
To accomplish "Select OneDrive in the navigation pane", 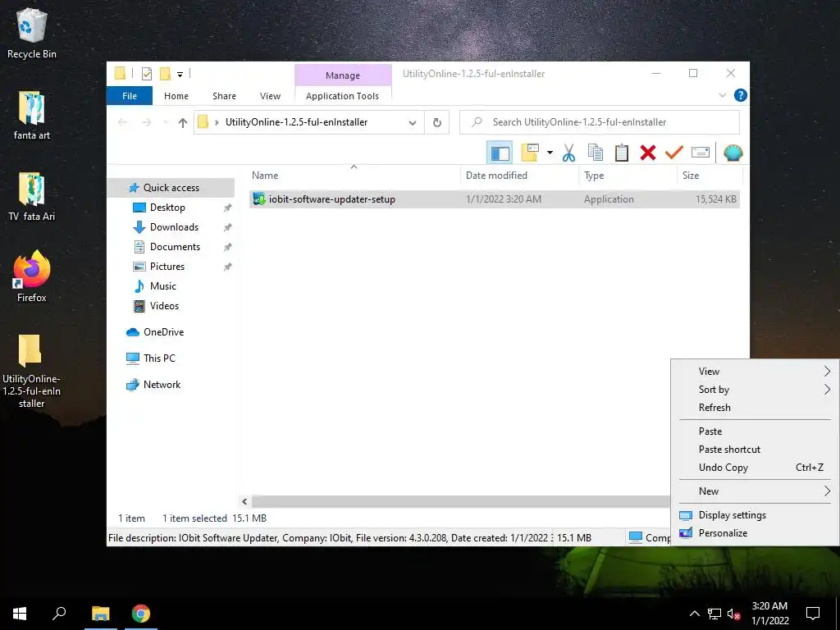I will [x=163, y=332].
